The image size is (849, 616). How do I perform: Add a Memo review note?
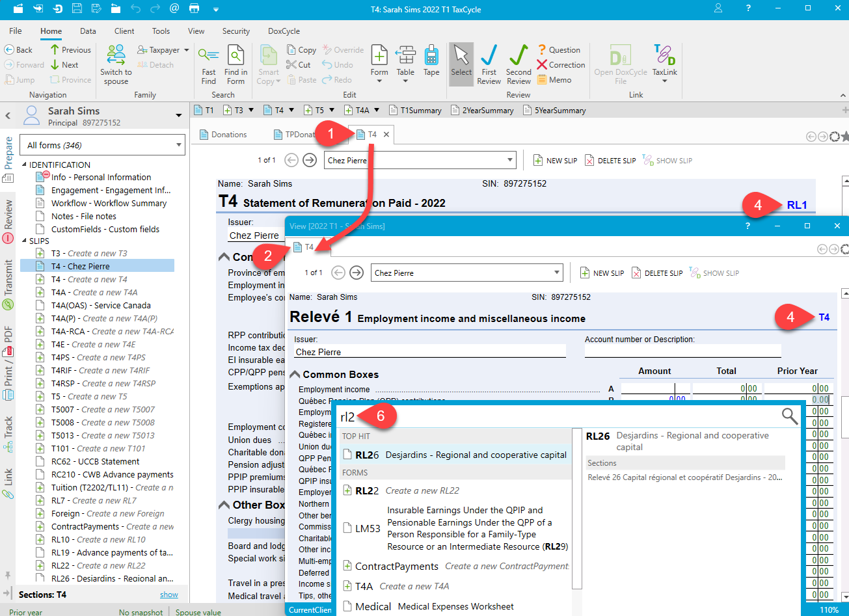coord(554,80)
